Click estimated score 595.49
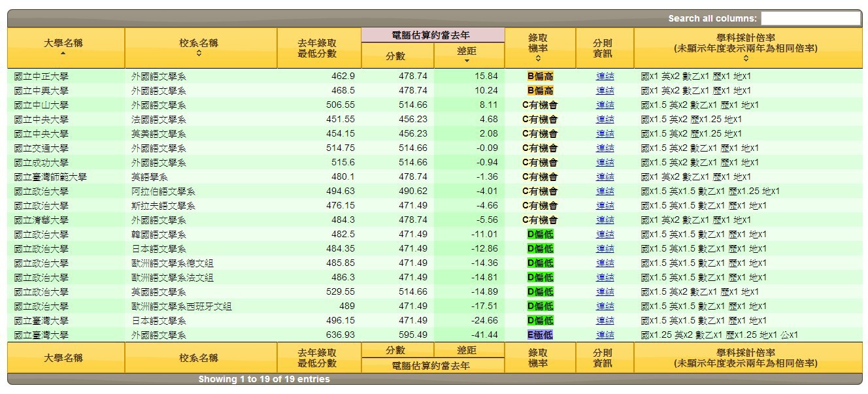 click(x=413, y=335)
